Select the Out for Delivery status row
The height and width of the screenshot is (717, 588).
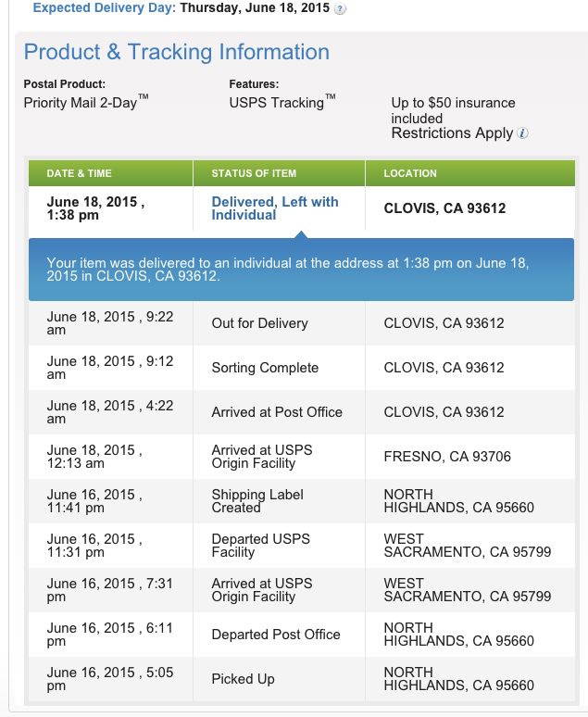click(259, 323)
